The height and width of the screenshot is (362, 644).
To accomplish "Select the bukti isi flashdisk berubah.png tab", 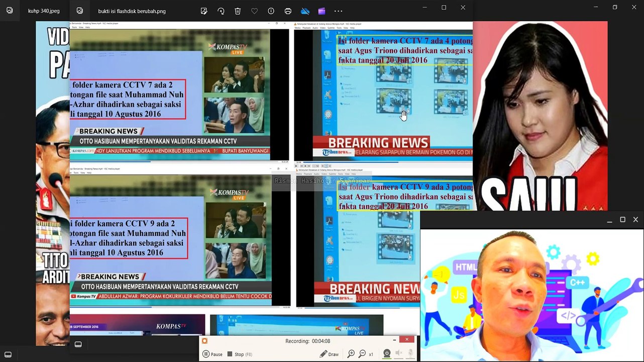I will point(132,11).
